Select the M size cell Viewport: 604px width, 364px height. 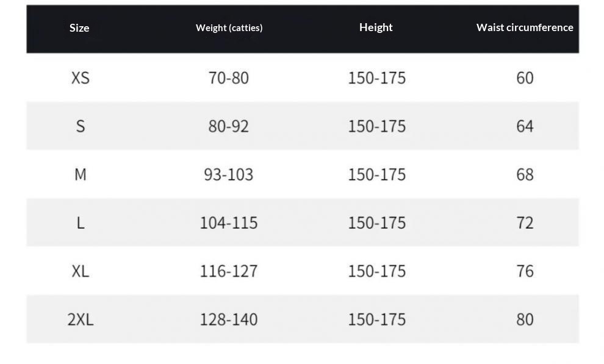pos(80,174)
